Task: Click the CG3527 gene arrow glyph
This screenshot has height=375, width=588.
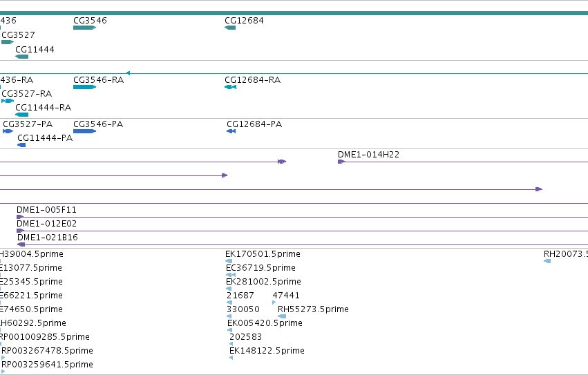Action: click(8, 42)
